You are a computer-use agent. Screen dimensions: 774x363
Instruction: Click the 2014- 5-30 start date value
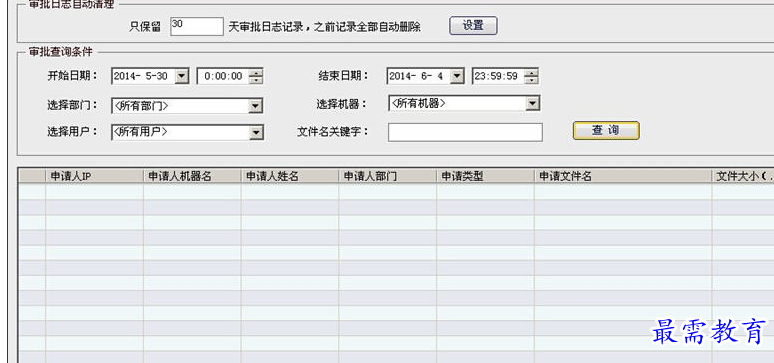[x=141, y=76]
